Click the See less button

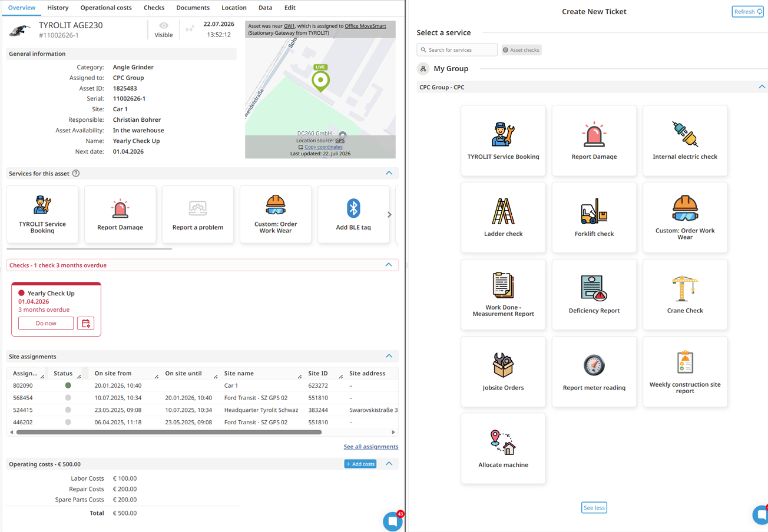click(594, 507)
